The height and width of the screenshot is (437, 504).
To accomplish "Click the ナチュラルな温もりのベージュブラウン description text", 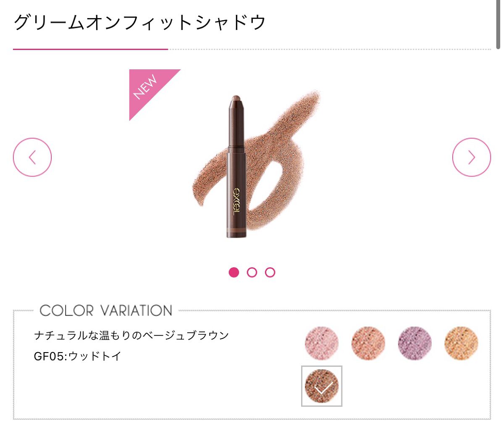I will [131, 335].
